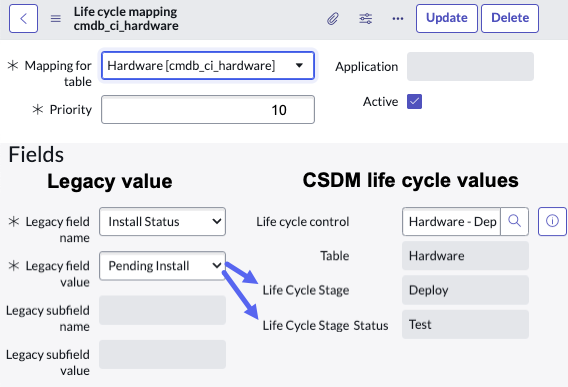Click the Application field
This screenshot has height=387, width=568.
pyautogui.click(x=470, y=66)
